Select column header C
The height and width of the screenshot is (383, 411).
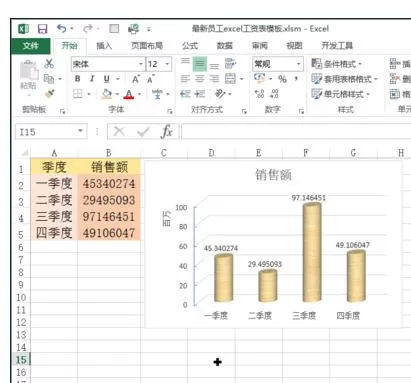[x=164, y=153]
